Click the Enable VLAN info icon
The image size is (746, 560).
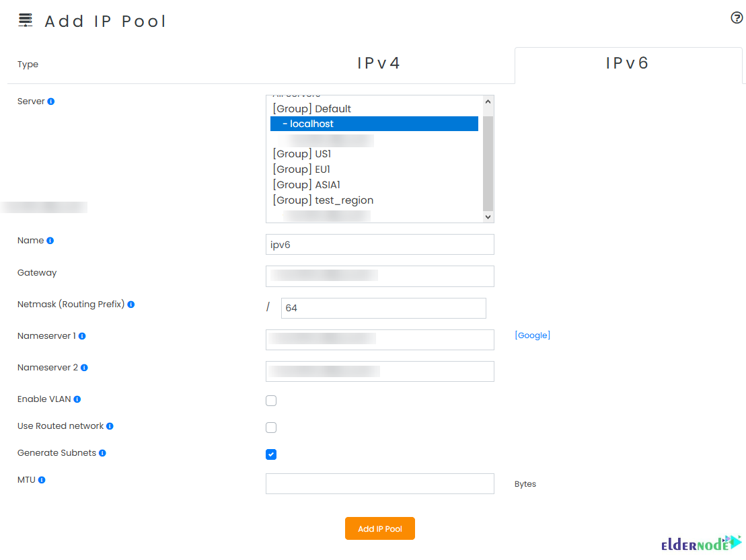click(76, 399)
